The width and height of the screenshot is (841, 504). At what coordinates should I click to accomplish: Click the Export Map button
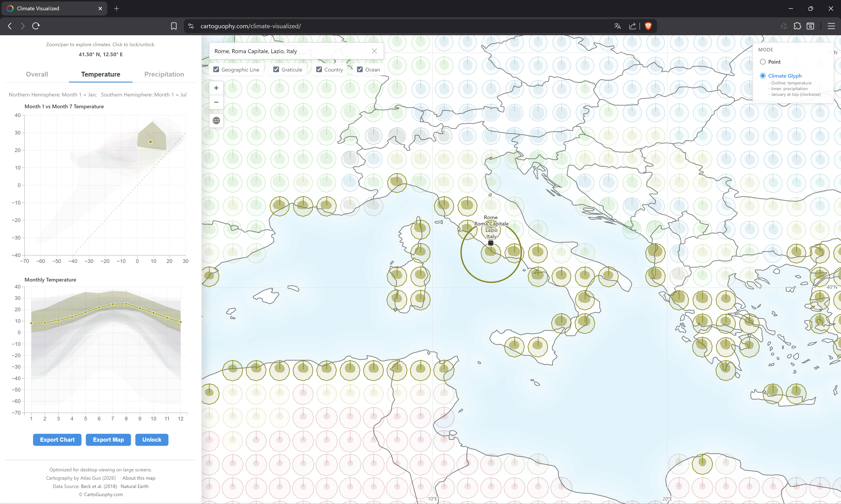[x=108, y=439]
